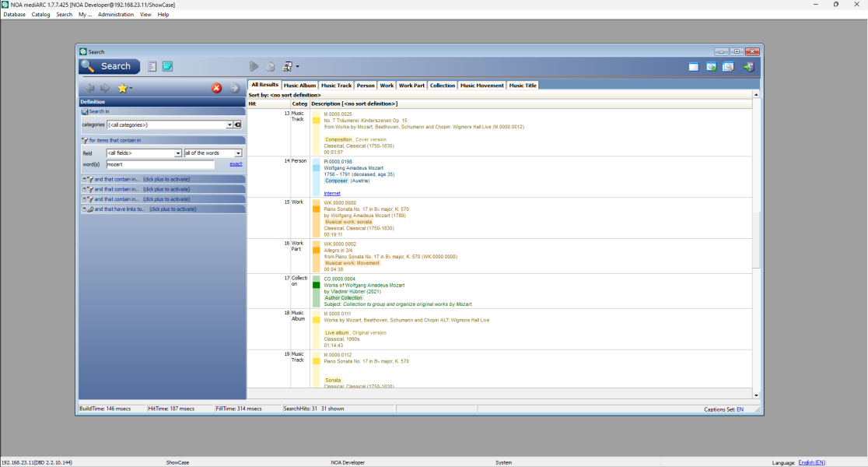Switch to the Work tab
This screenshot has height=467, width=868.
(387, 86)
